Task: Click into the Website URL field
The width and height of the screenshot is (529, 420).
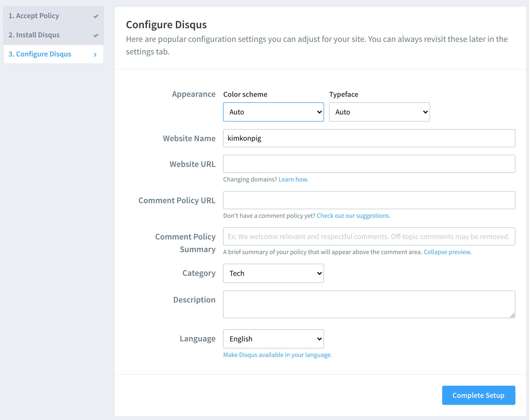Action: tap(369, 164)
